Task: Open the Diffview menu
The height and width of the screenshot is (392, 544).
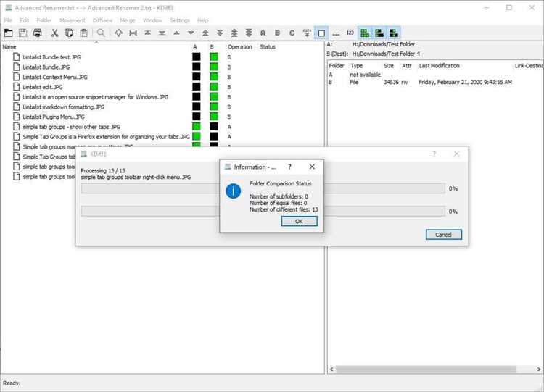Action: point(103,20)
